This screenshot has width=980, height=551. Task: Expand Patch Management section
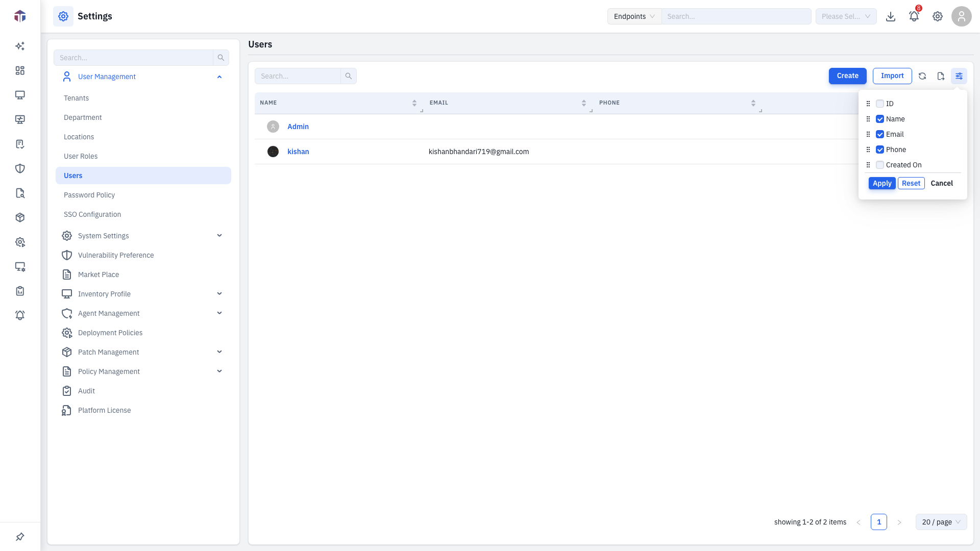click(x=219, y=352)
